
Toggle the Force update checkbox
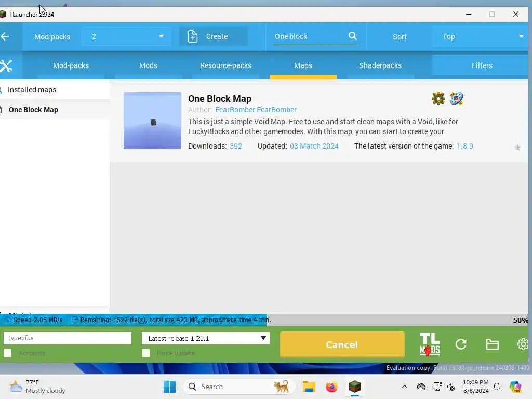[x=145, y=353]
